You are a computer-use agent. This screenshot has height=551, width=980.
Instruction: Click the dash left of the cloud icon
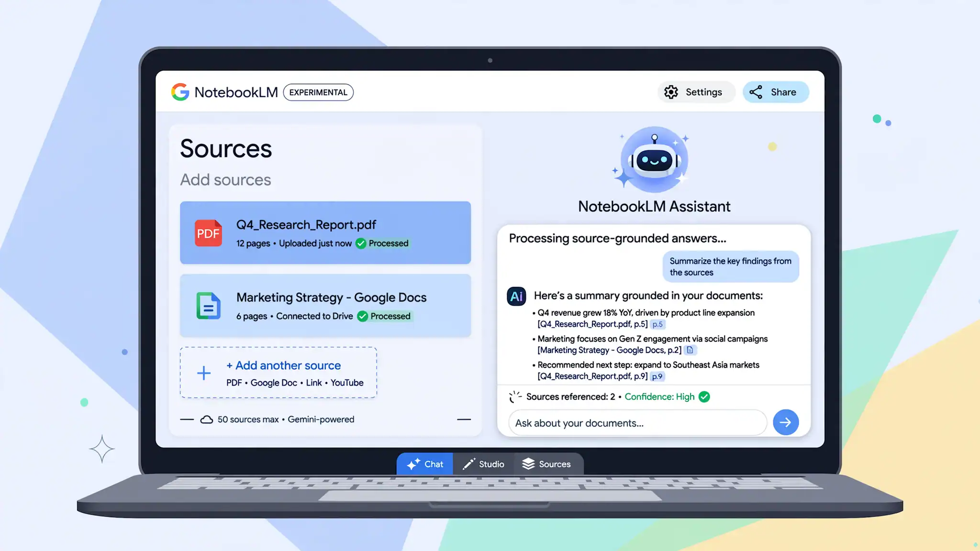pyautogui.click(x=187, y=419)
